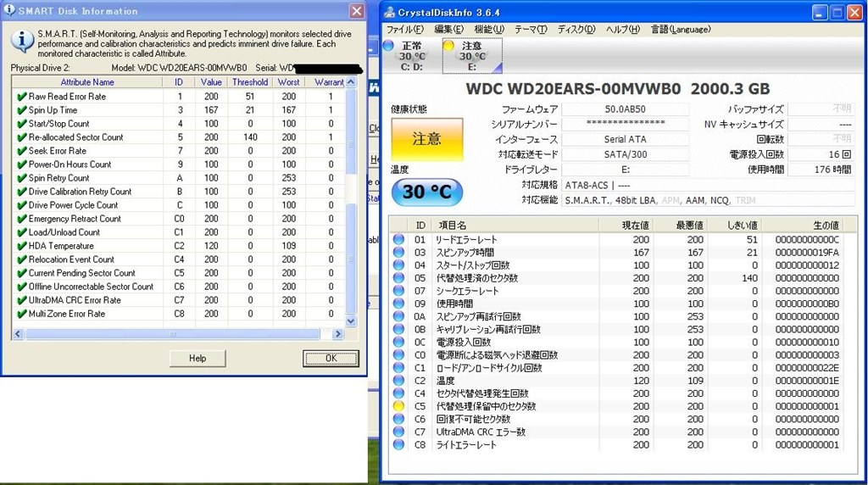This screenshot has width=868, height=485.
Task: Click the scroll-down arrow of attribute list
Action: [350, 321]
